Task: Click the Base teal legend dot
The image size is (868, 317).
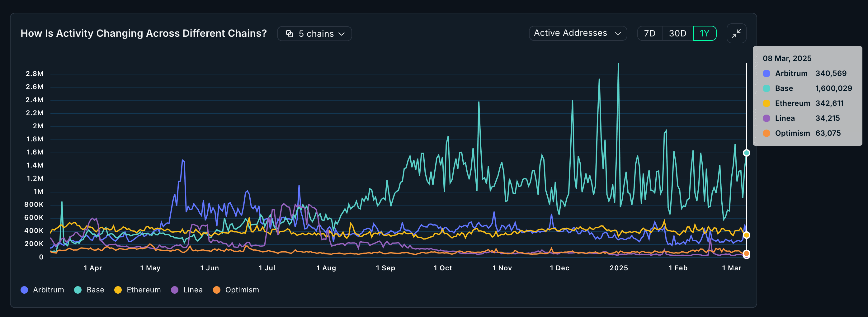Action: 78,290
